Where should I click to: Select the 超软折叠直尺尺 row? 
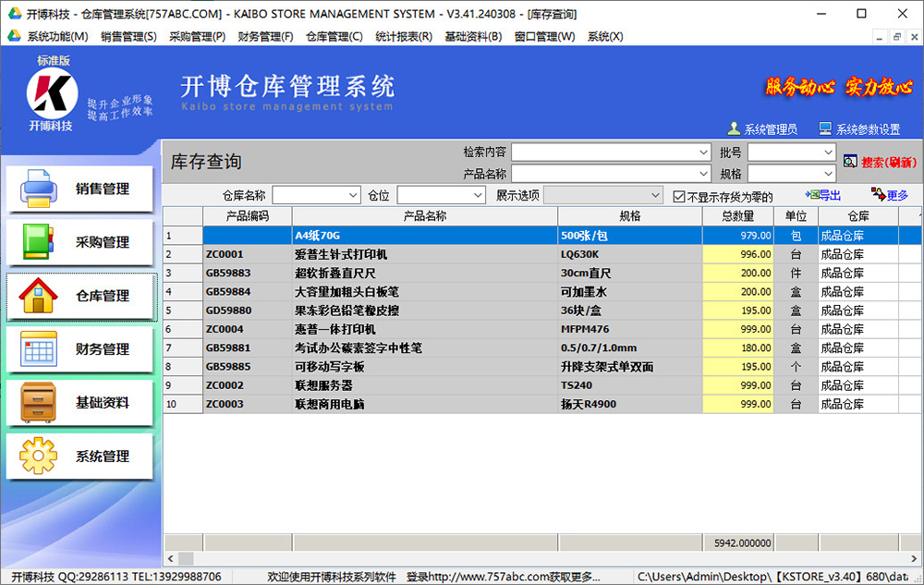pos(542,274)
